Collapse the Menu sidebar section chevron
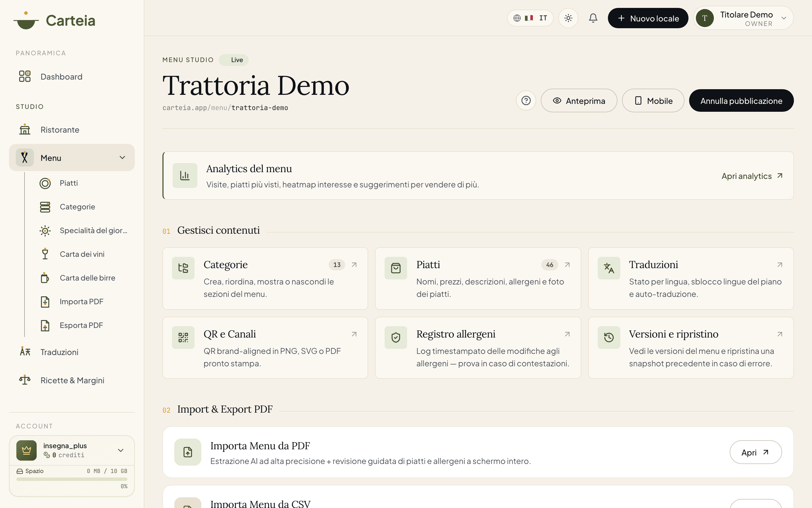Viewport: 812px width, 508px height. pos(122,157)
